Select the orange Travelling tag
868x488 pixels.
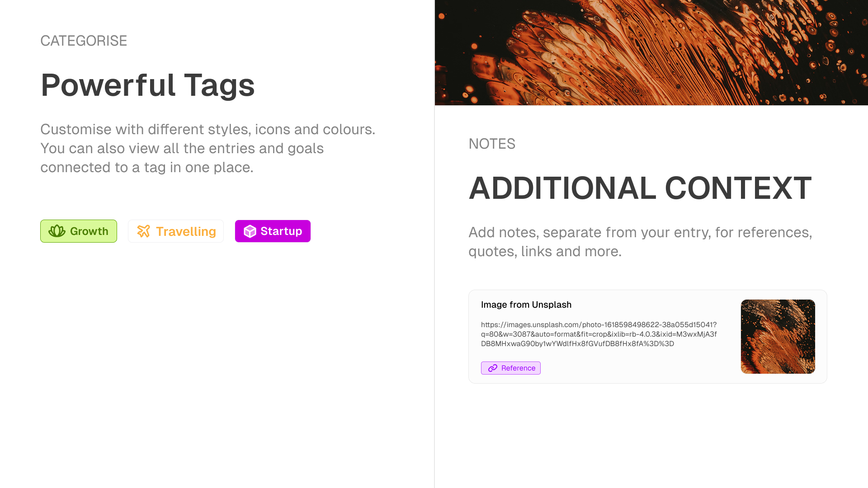176,231
